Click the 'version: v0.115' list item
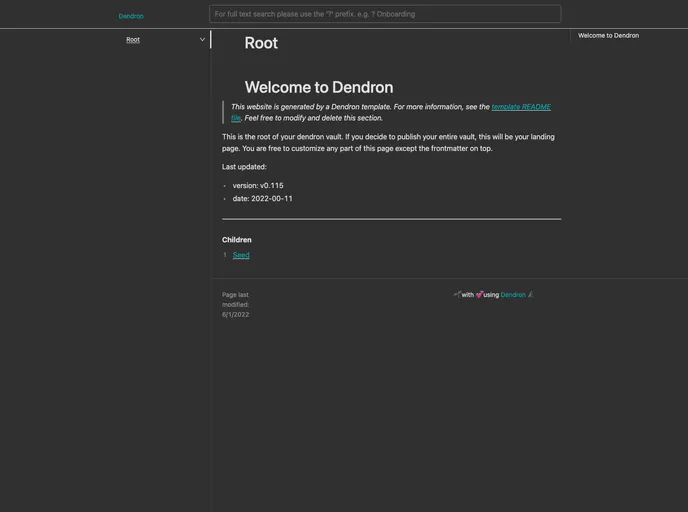688x512 pixels. (x=258, y=186)
